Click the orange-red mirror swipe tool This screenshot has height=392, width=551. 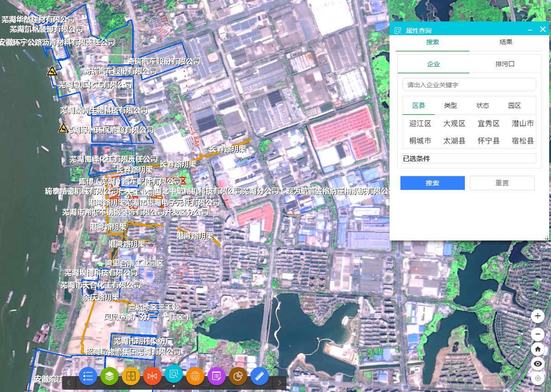point(152,376)
